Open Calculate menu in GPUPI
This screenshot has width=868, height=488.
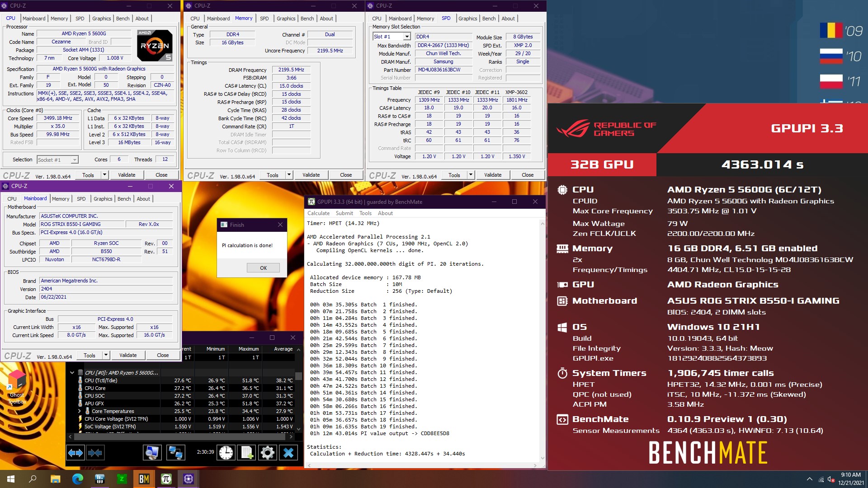[318, 213]
